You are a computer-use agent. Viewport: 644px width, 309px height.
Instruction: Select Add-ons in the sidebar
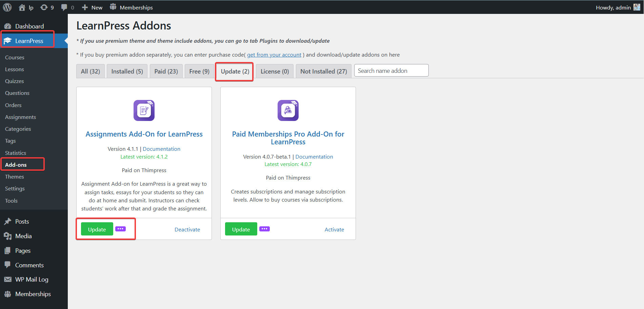pyautogui.click(x=16, y=165)
